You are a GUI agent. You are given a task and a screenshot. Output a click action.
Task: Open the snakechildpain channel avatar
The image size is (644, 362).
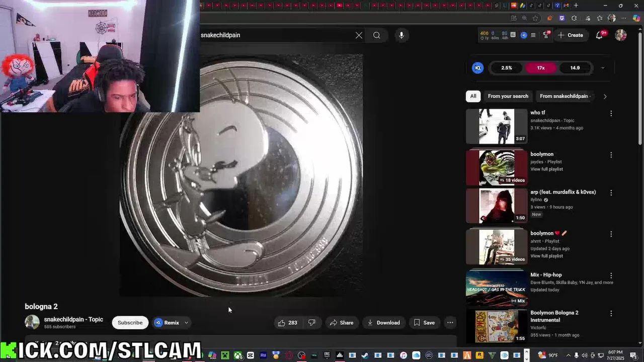pos(32,322)
